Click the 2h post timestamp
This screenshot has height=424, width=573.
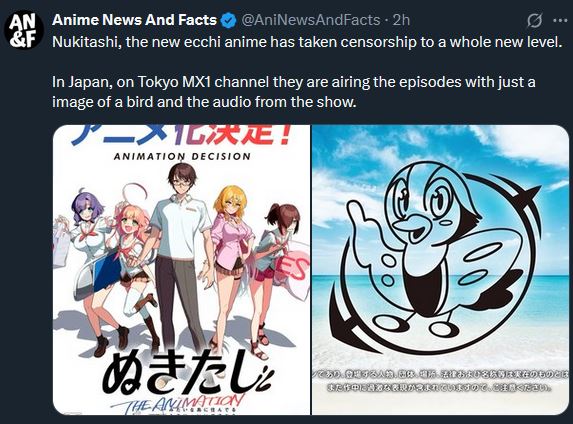pyautogui.click(x=401, y=20)
